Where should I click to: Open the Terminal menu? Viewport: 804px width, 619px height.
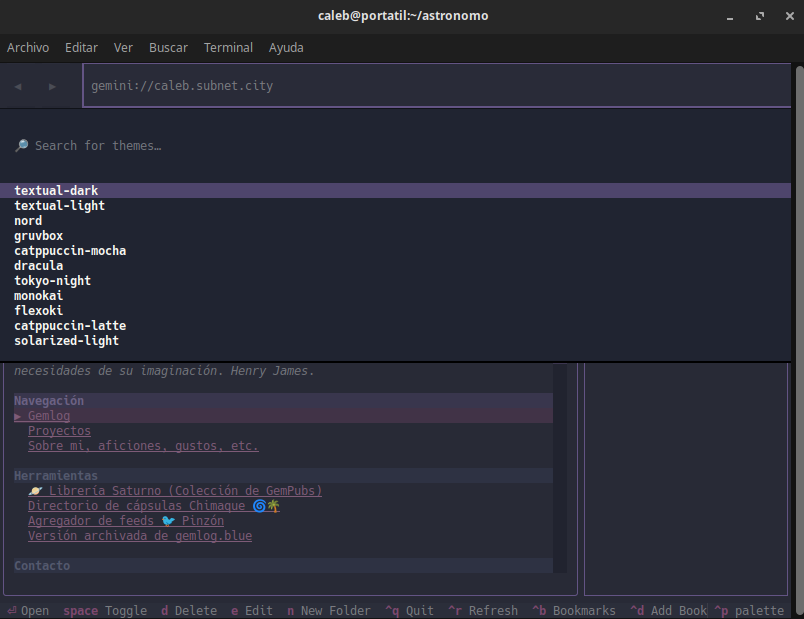(x=228, y=47)
